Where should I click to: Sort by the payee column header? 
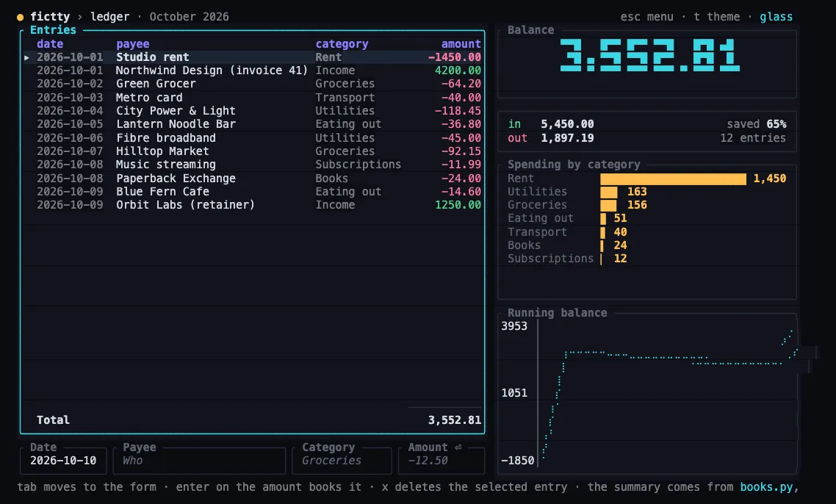(x=133, y=44)
